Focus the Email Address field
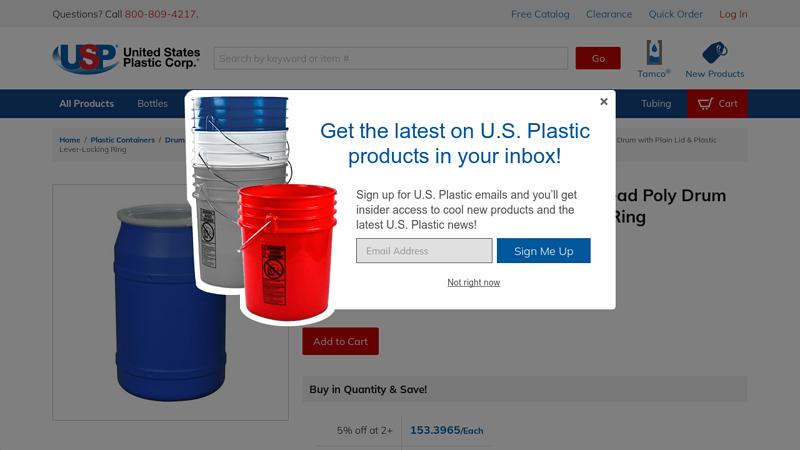 coord(424,251)
